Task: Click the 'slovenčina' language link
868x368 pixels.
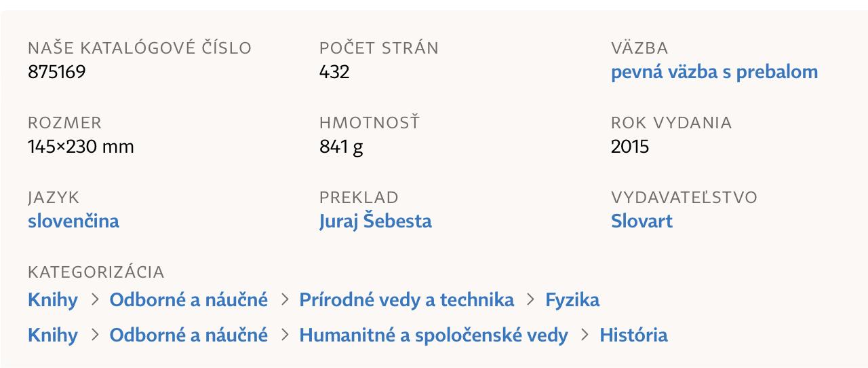Action: click(x=73, y=221)
